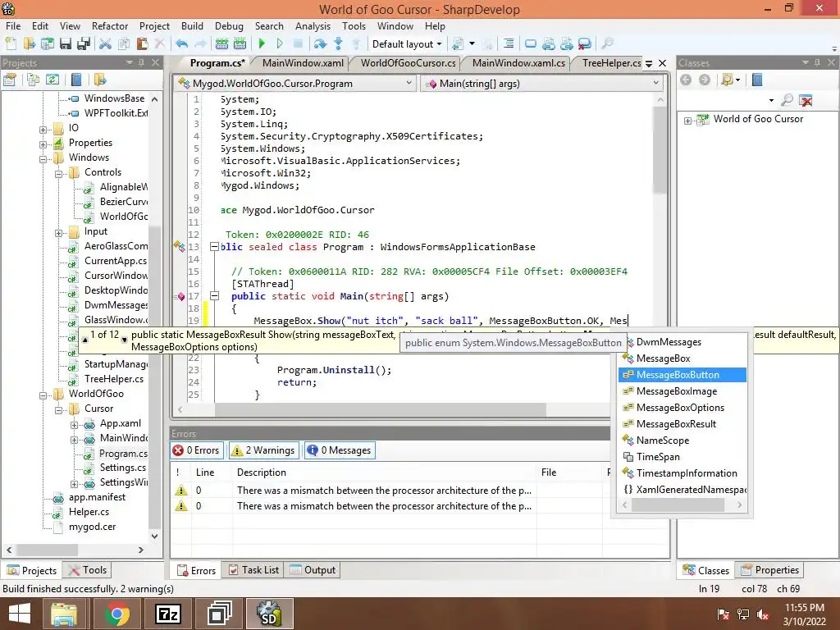Open SharpDevelop from the Windows taskbar
Image resolution: width=840 pixels, height=630 pixels.
tap(269, 614)
